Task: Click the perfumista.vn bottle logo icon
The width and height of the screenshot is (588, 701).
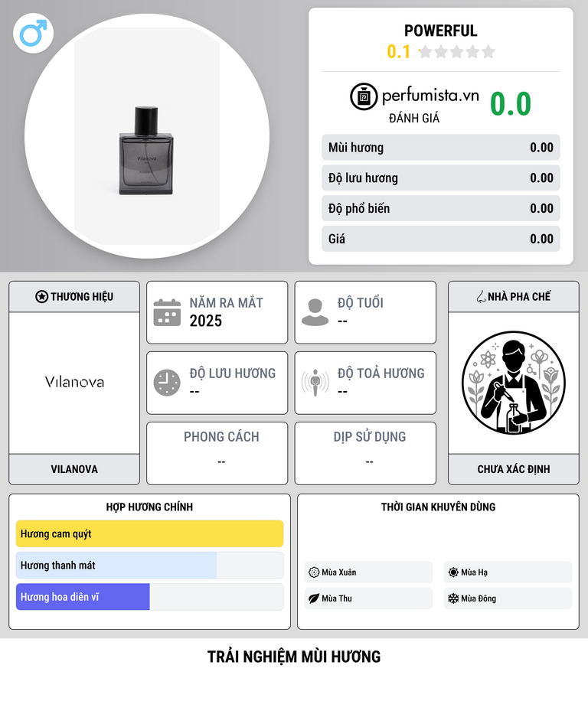Action: tap(364, 96)
